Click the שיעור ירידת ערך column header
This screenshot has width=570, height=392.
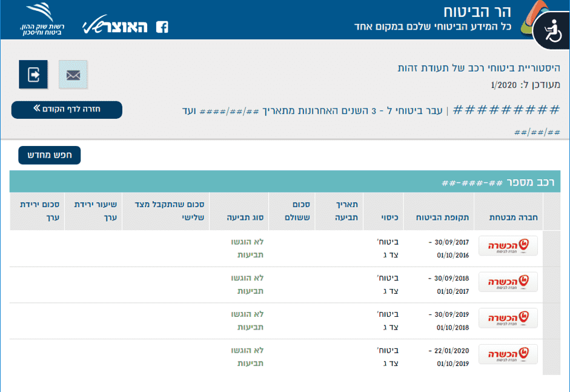click(93, 211)
